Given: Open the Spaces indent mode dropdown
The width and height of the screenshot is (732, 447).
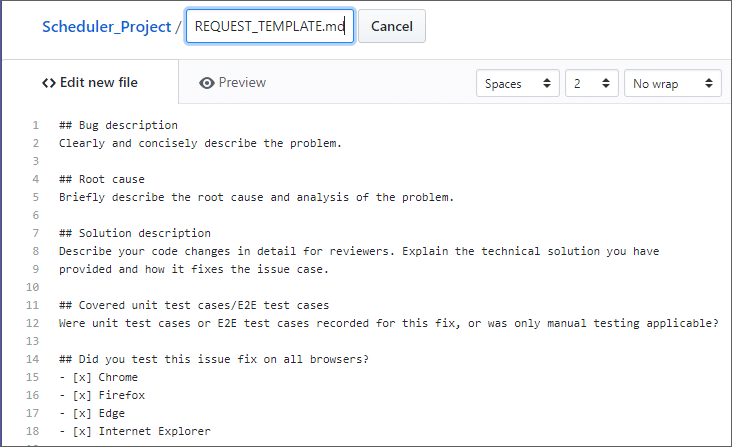Looking at the screenshot, I should coord(518,83).
